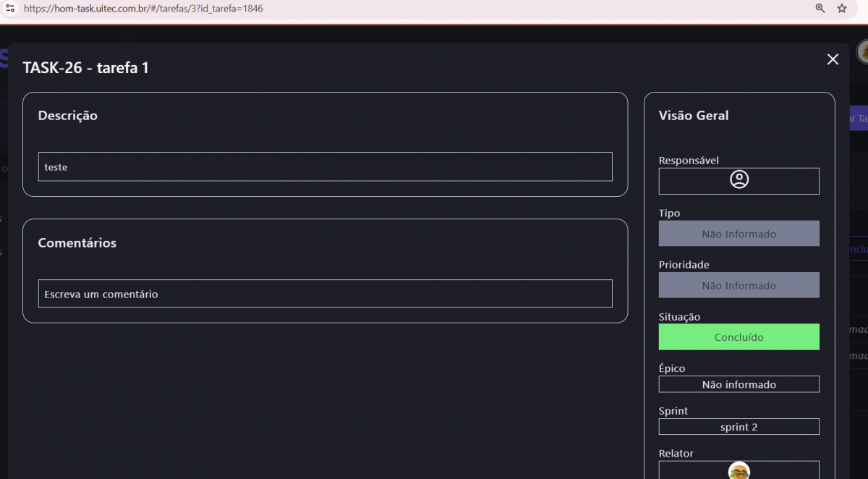Expand the Prioridade dropdown
This screenshot has height=479, width=868.
739,285
